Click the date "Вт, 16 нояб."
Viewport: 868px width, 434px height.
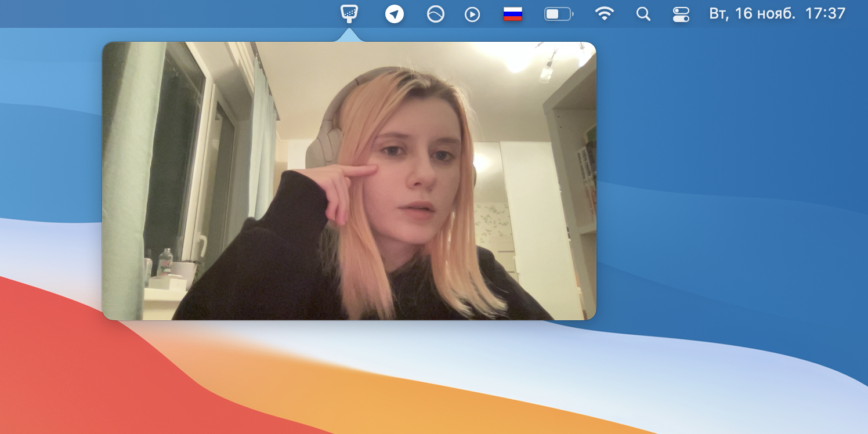click(x=751, y=14)
